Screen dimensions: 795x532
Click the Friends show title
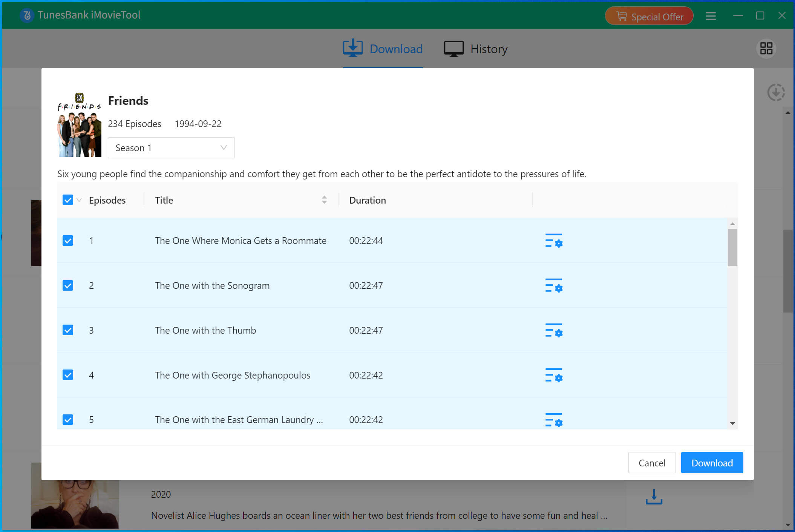coord(128,101)
